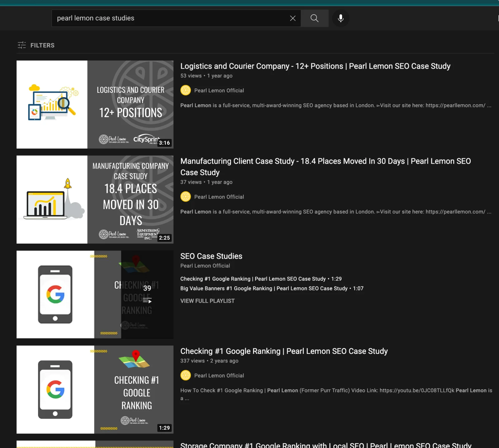This screenshot has width=499, height=448.
Task: Clear the search box with the X icon
Action: (293, 18)
